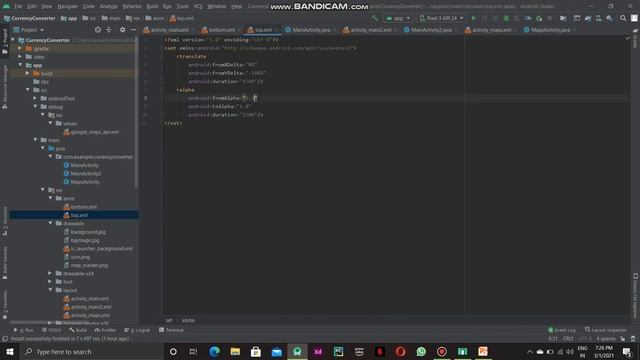Hide the Project panel with minus icon
The width and height of the screenshot is (640, 360).
(133, 30)
